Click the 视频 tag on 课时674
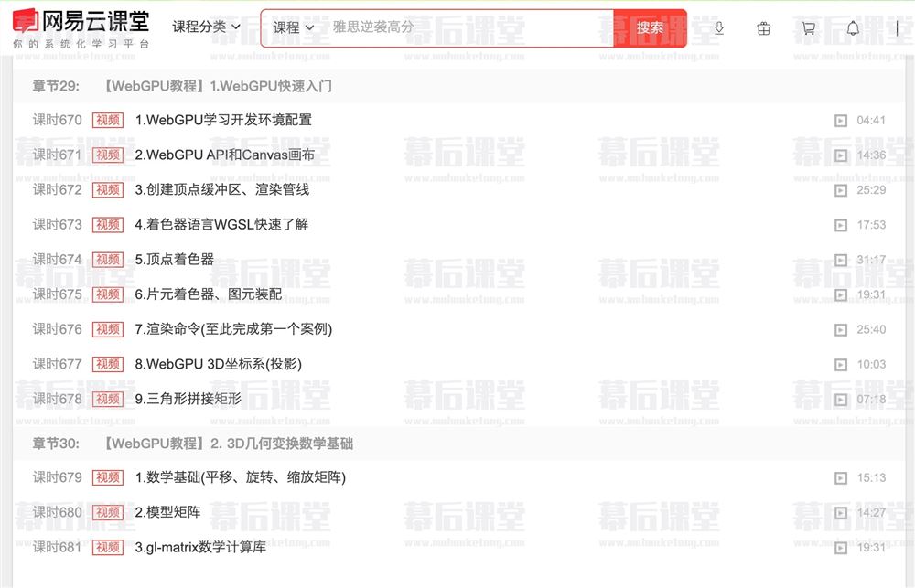915x588 pixels. pyautogui.click(x=108, y=260)
